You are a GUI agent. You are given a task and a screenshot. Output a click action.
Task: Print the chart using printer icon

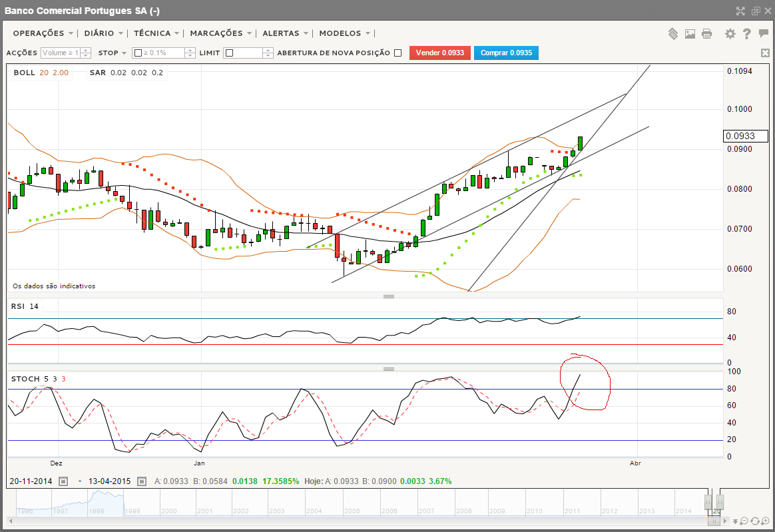tap(706, 33)
